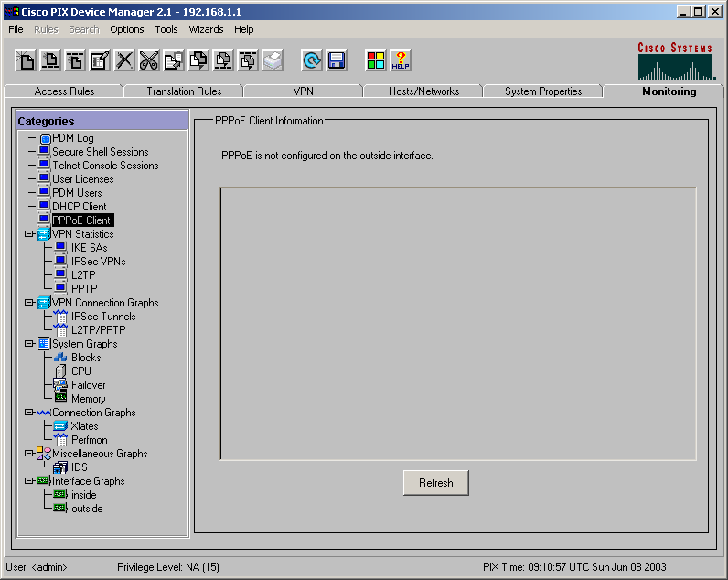
Task: Select PDM Users in the tree
Action: [x=77, y=193]
